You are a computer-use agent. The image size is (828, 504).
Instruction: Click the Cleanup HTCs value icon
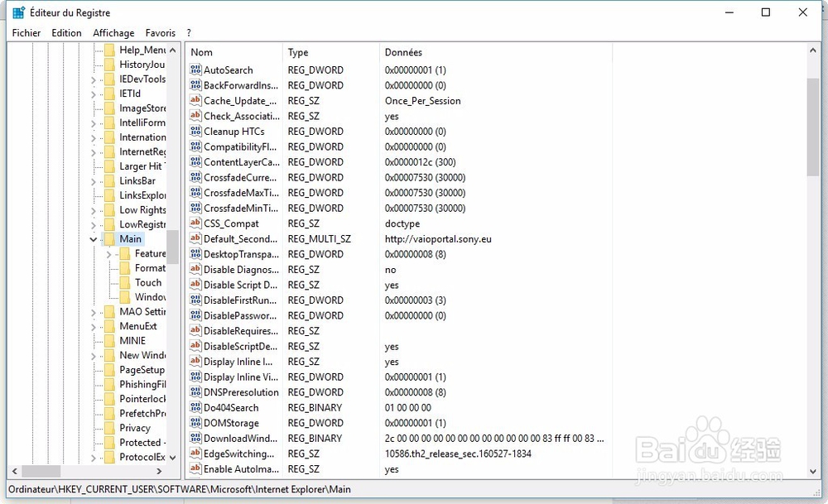pos(195,131)
